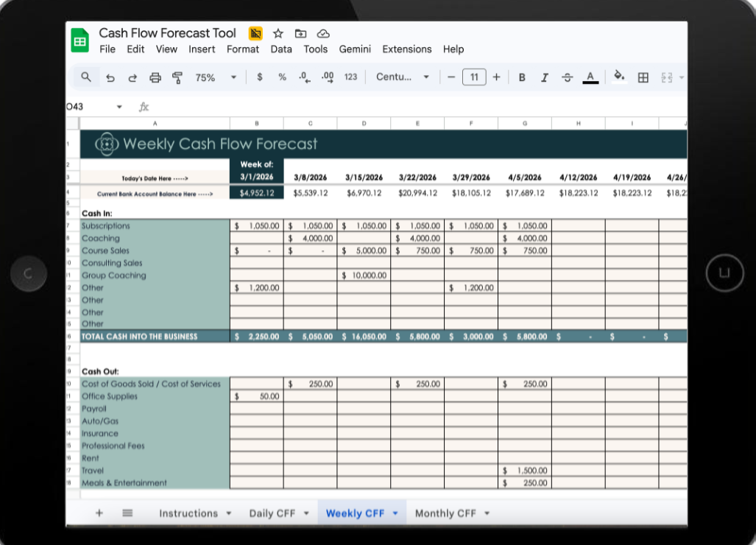Format selection as currency
756x545 pixels.
tap(258, 77)
